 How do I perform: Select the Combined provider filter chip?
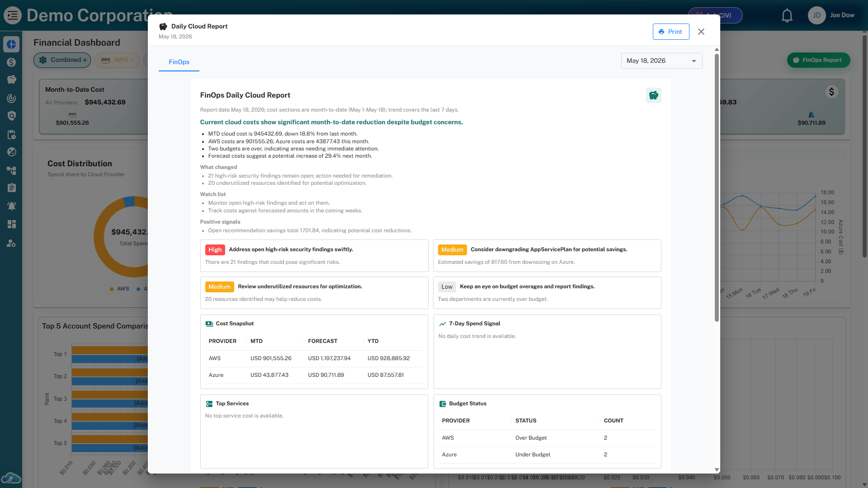(x=62, y=60)
